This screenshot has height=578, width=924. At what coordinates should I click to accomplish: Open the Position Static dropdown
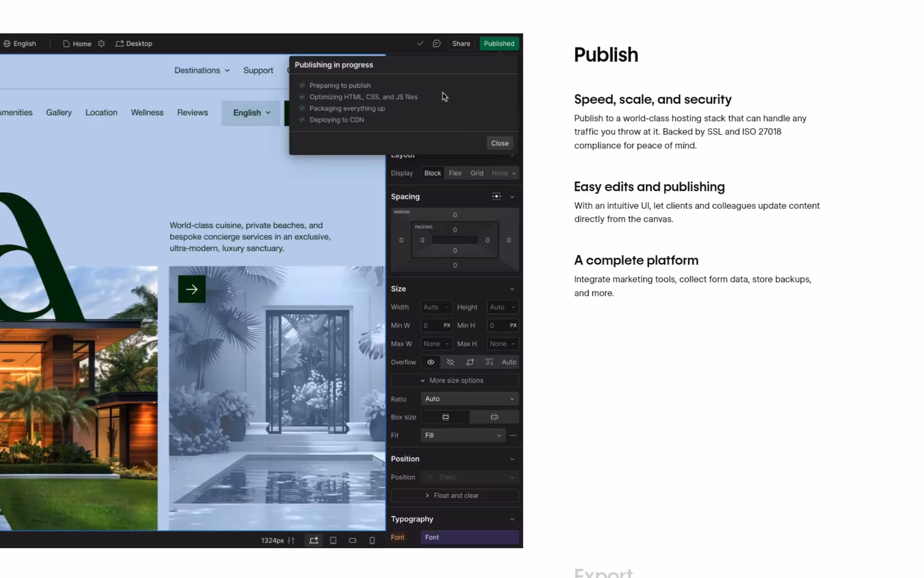coord(469,477)
